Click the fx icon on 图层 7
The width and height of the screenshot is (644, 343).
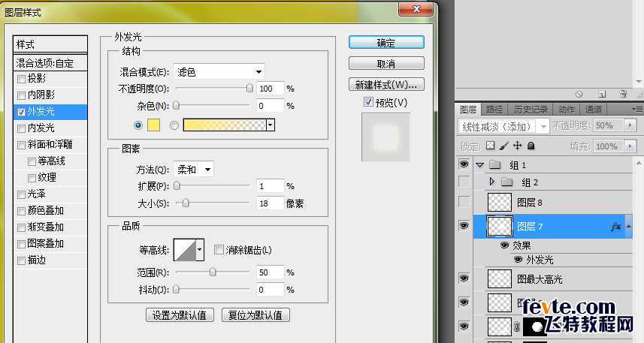pyautogui.click(x=615, y=227)
